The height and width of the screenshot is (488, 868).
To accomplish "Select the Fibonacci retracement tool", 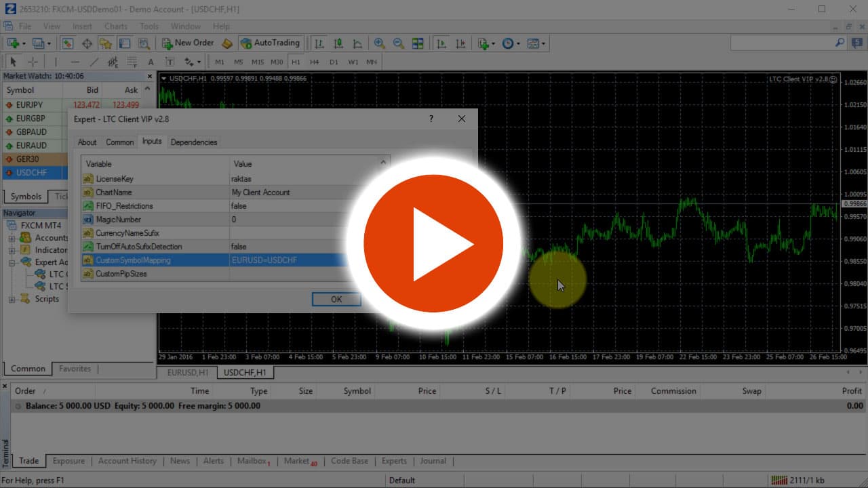I will (132, 62).
